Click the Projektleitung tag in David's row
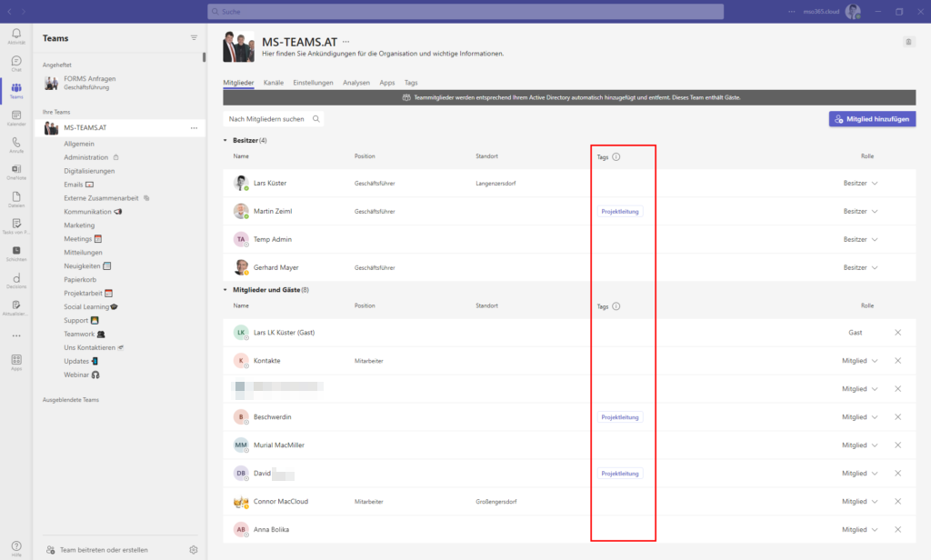The image size is (931, 560). pyautogui.click(x=620, y=474)
